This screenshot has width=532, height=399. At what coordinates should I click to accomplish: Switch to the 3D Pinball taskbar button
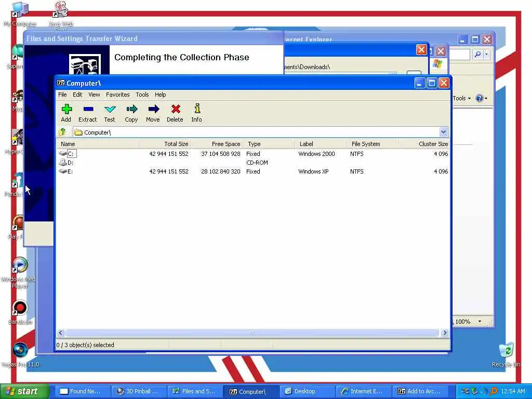[x=139, y=391]
